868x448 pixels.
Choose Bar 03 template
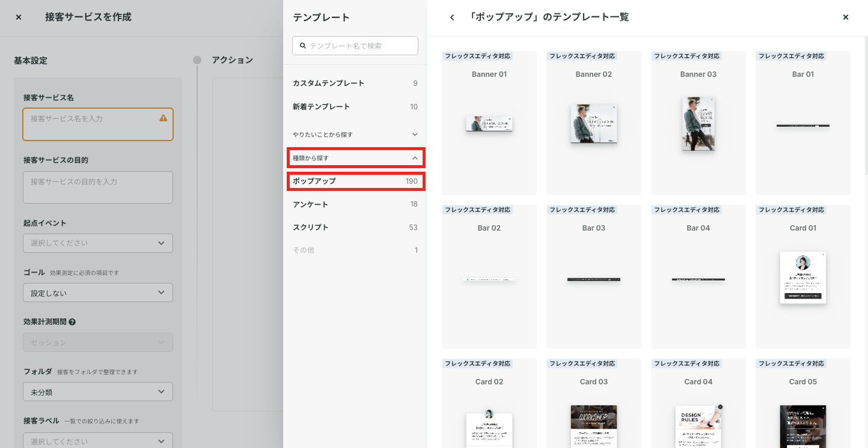594,277
